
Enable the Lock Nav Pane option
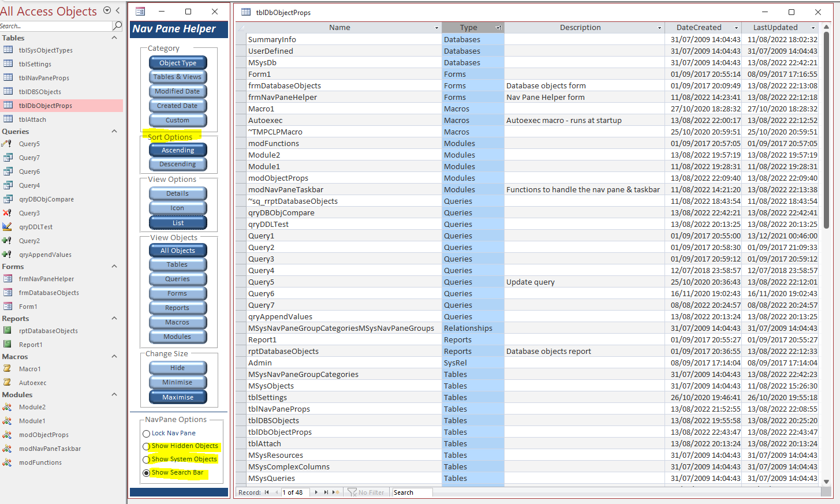click(x=147, y=434)
